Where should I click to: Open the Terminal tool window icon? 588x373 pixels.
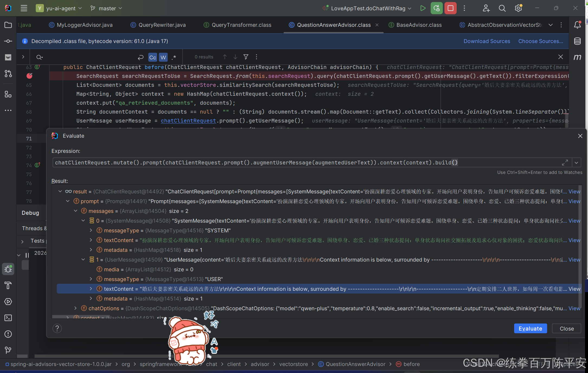[8, 318]
